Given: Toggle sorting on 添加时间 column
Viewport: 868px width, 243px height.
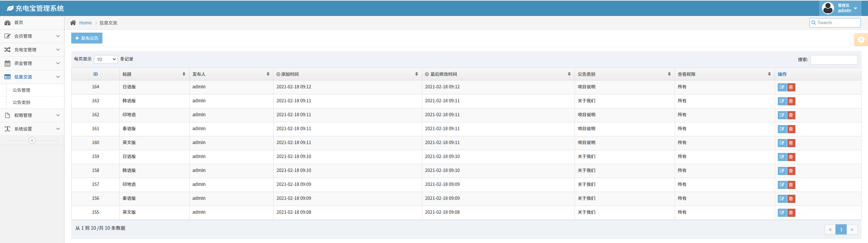Looking at the screenshot, I should (x=347, y=74).
